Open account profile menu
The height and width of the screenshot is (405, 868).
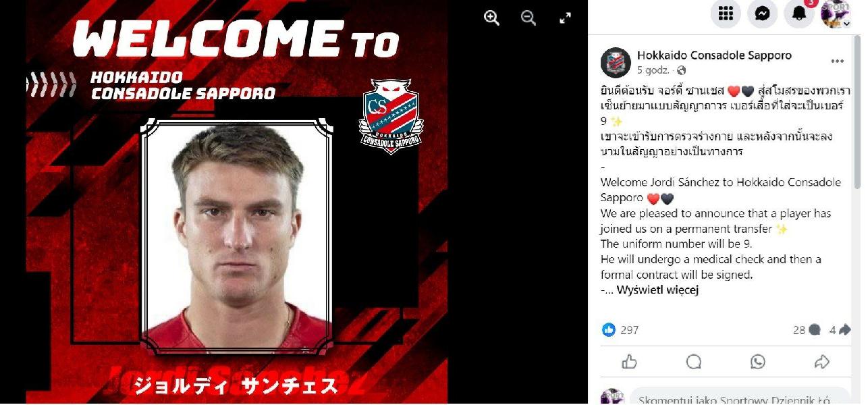(x=836, y=13)
